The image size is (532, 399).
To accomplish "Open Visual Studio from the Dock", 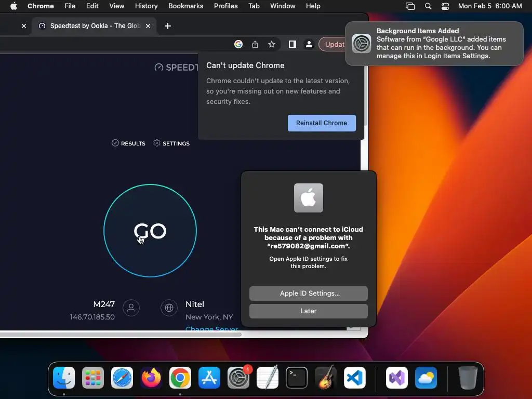I will click(x=397, y=378).
